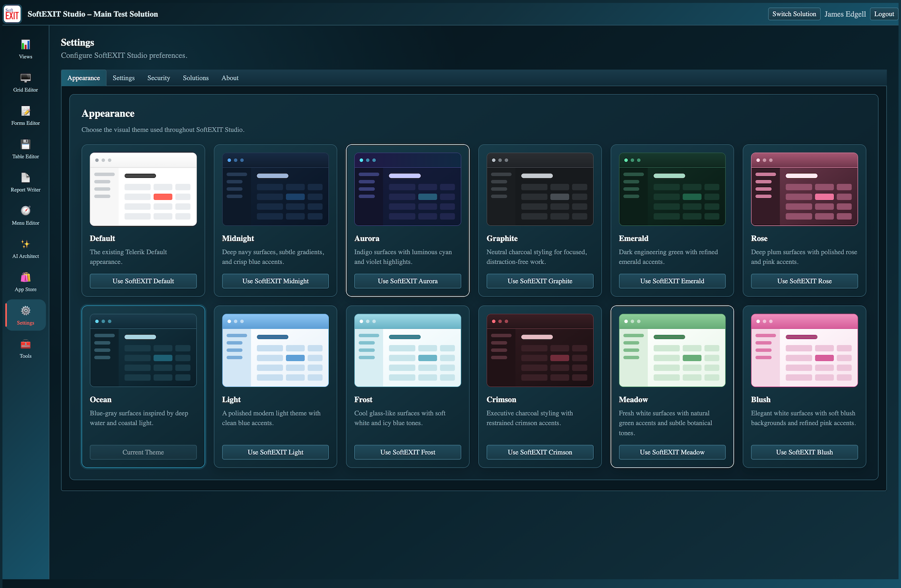Switch to the Appearance tab
The width and height of the screenshot is (901, 588).
tap(84, 78)
